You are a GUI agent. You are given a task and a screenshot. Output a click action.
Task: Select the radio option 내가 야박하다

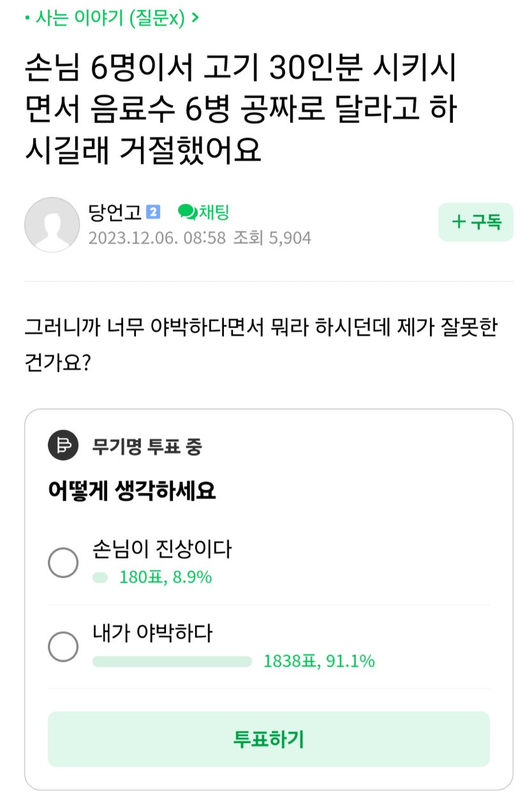63,647
